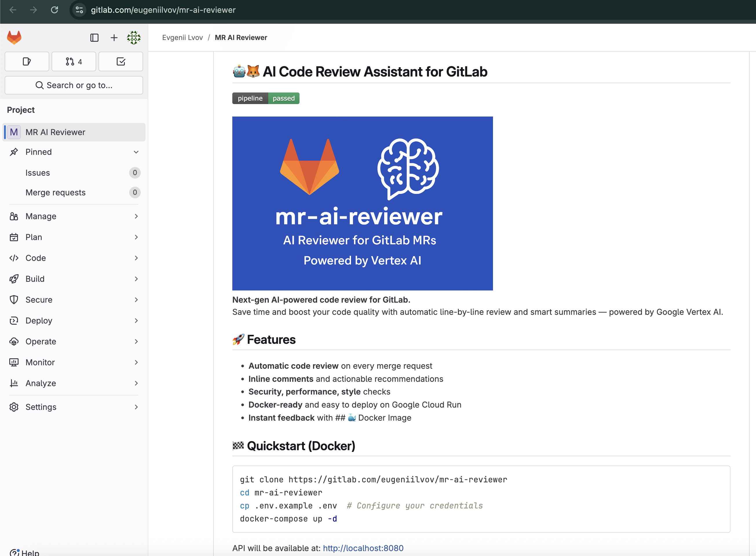
Task: Open the to-do list icon
Action: (121, 61)
